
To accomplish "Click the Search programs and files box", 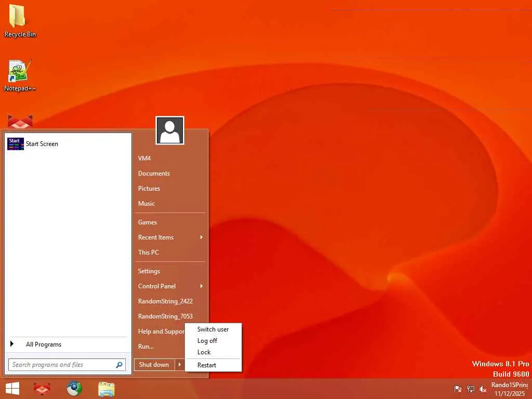I will (x=67, y=365).
